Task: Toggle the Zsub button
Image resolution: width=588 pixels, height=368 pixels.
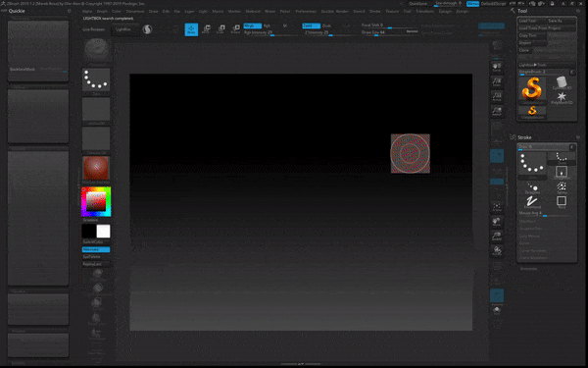Action: (326, 26)
